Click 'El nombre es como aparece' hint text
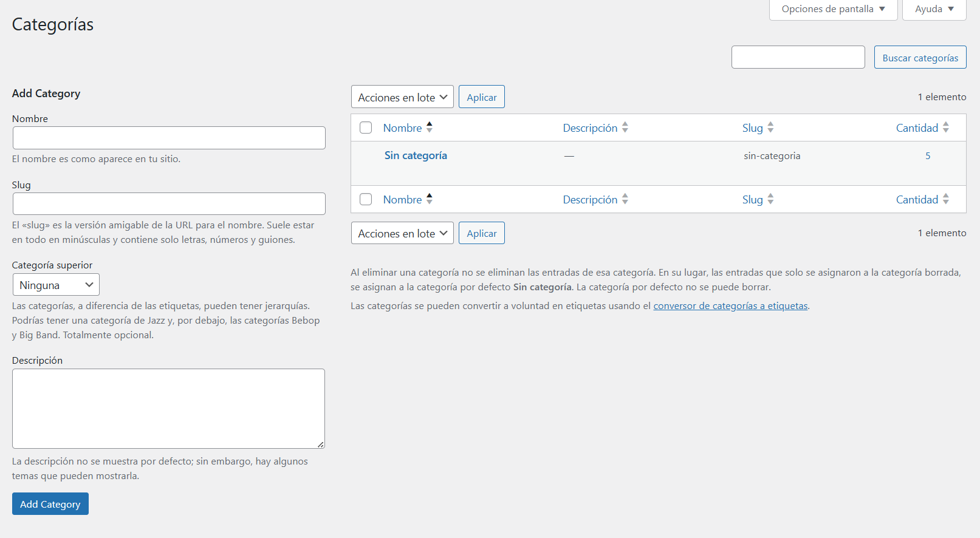The height and width of the screenshot is (538, 980). coord(96,159)
